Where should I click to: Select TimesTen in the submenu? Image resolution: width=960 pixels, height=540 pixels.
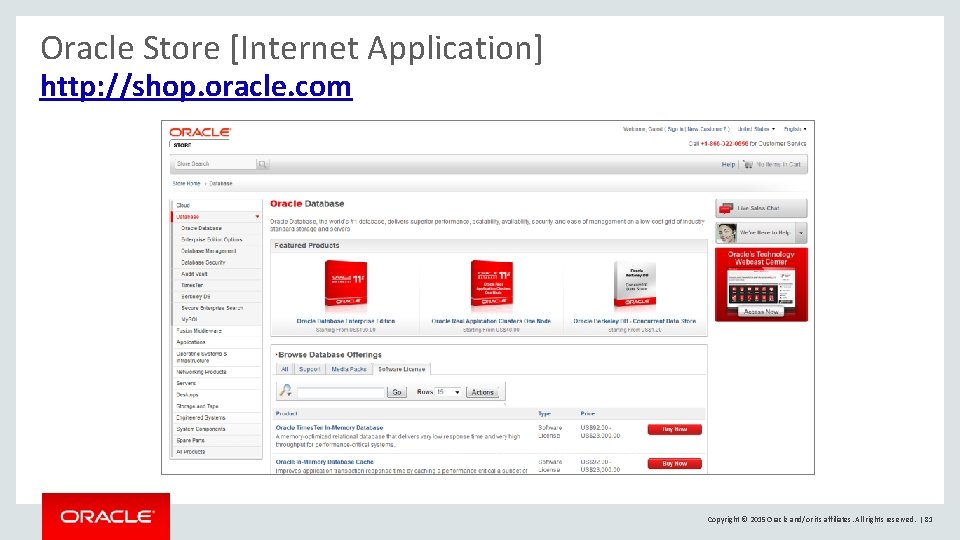pyautogui.click(x=192, y=285)
